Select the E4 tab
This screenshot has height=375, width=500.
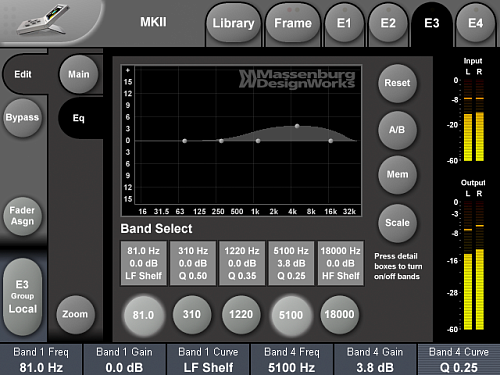(475, 23)
